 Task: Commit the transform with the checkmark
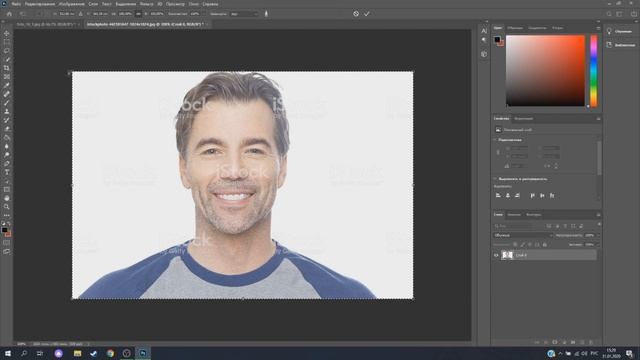367,13
